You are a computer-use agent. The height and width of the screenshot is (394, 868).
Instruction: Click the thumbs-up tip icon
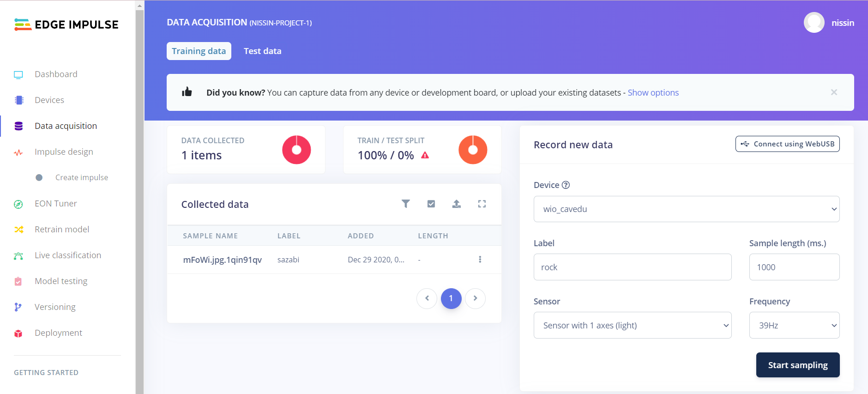click(x=187, y=92)
